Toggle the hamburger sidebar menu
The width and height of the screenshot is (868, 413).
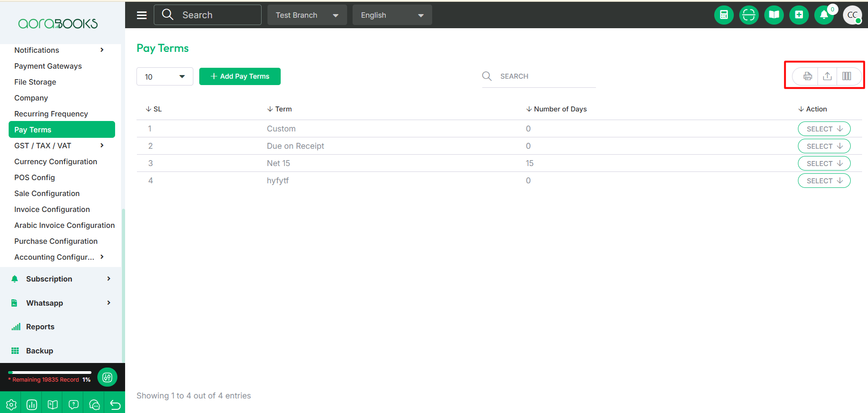pos(142,15)
